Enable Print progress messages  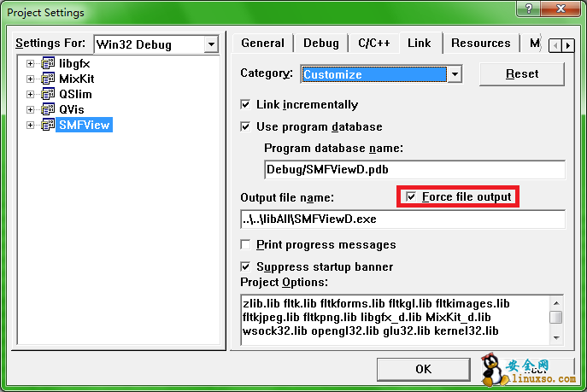tap(247, 244)
